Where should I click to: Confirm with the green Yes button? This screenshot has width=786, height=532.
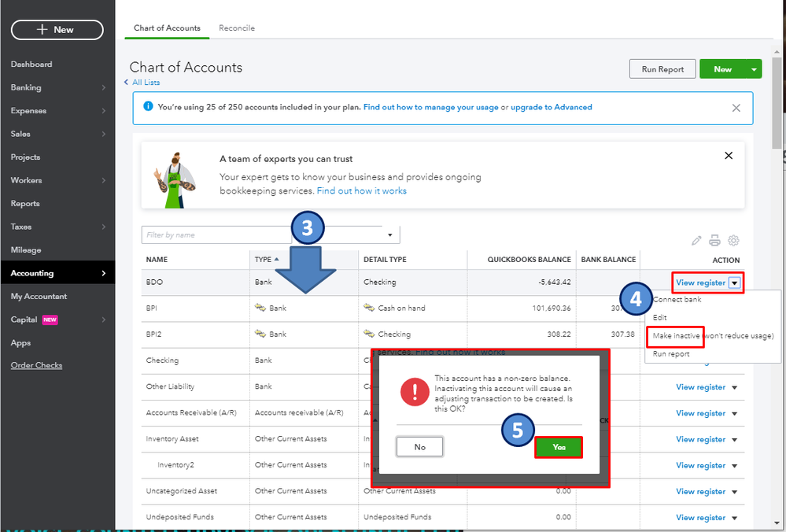pyautogui.click(x=559, y=447)
